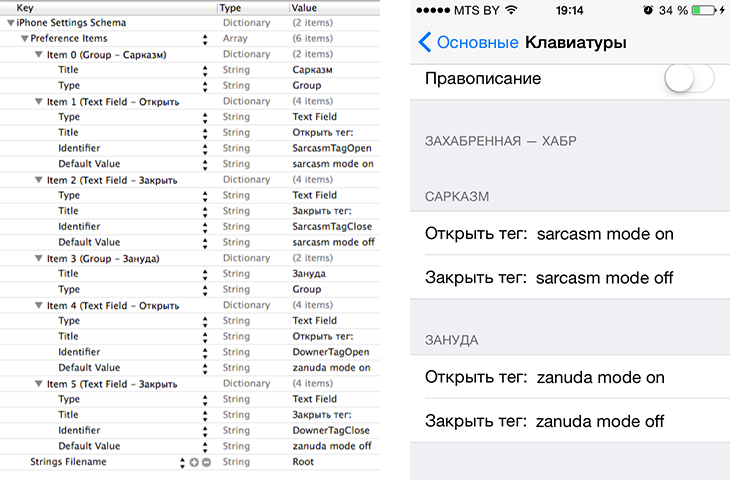The image size is (730, 480).
Task: Add a row next to Strings Filename
Action: coord(194,462)
